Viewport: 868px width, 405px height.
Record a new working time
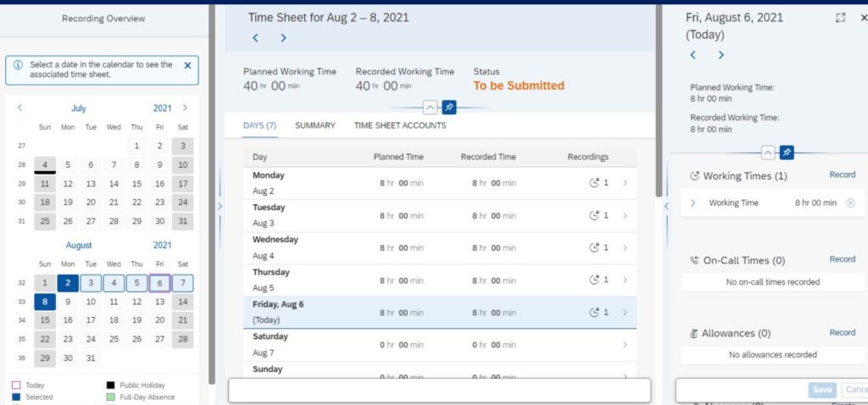tap(842, 175)
